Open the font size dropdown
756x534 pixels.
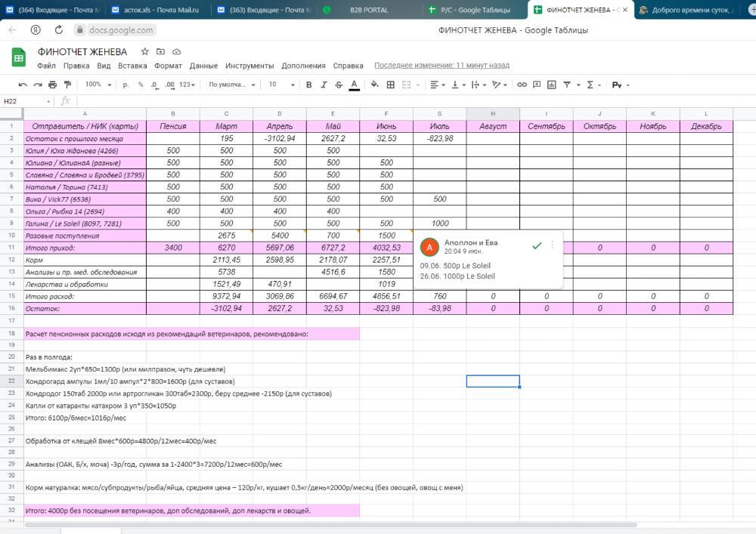[280, 85]
